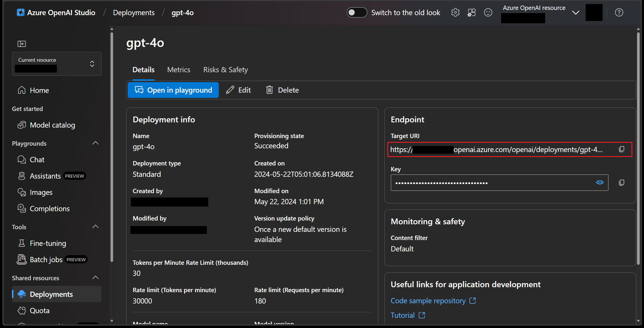This screenshot has height=328, width=644.
Task: Open the Fine-tuning tool
Action: (x=48, y=243)
